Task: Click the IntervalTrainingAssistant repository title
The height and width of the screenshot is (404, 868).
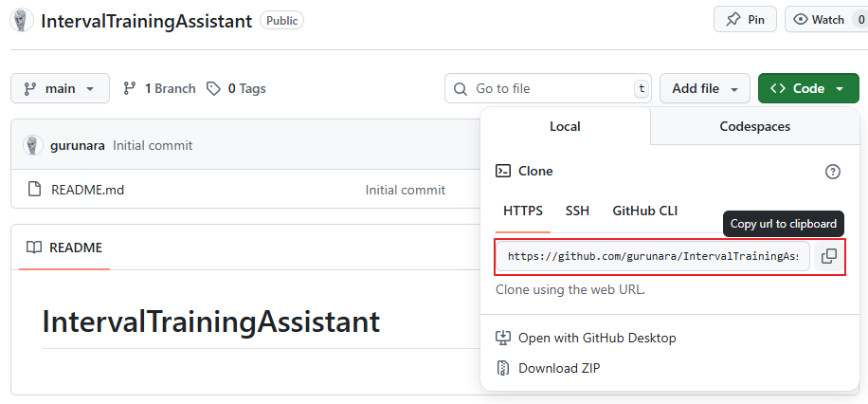Action: pos(147,21)
